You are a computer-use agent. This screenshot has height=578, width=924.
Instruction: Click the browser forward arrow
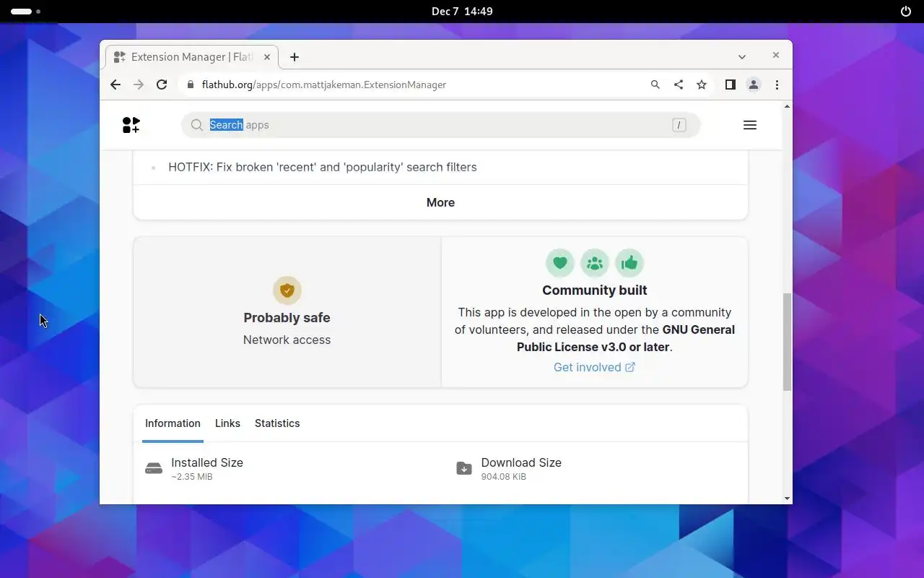(x=139, y=85)
